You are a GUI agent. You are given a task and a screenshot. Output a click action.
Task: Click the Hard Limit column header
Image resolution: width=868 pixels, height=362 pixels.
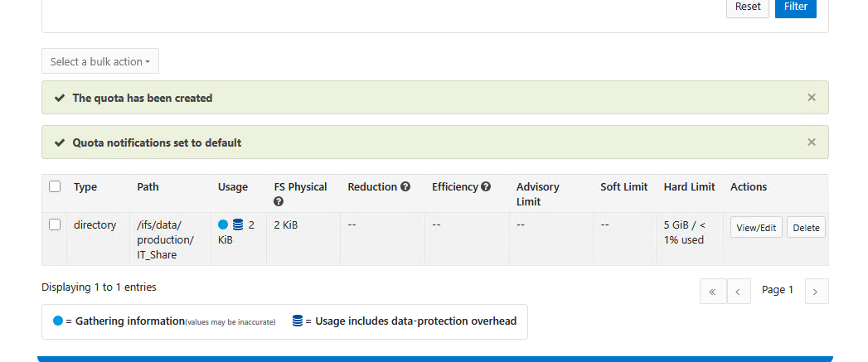(689, 187)
